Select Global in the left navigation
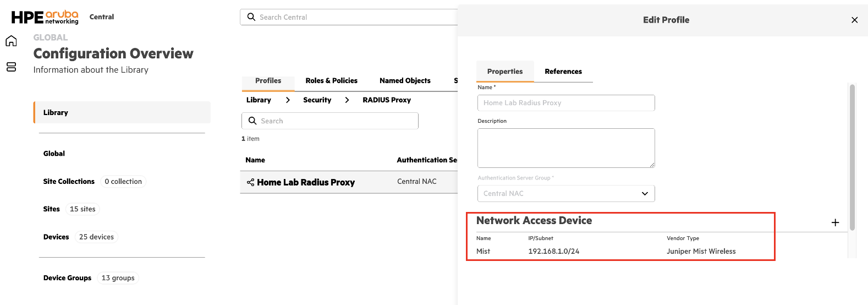 54,154
